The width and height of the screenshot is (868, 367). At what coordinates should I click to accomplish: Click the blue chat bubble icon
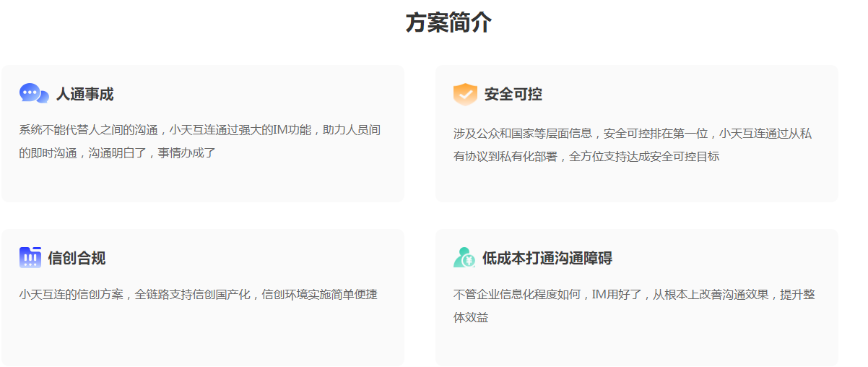(x=34, y=94)
